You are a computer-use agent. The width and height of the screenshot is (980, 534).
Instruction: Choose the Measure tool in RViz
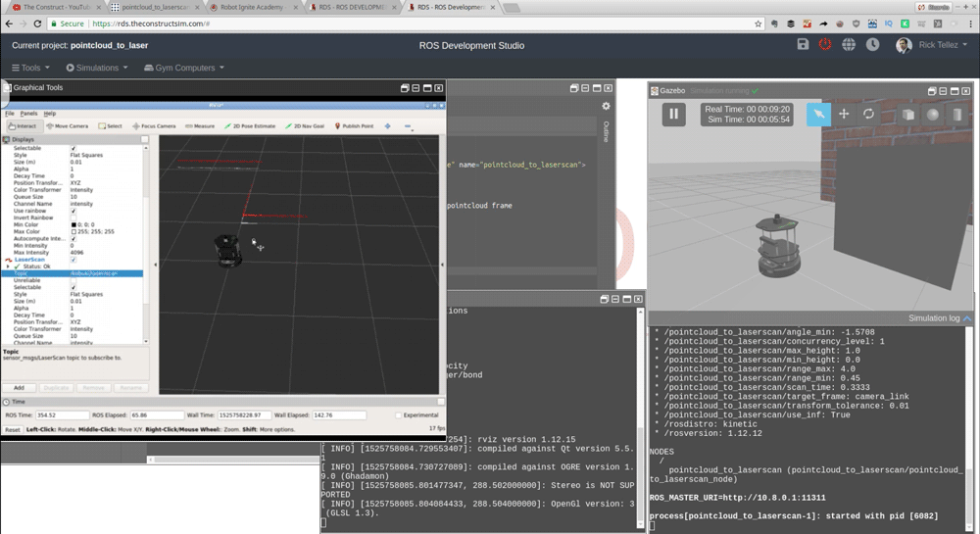coord(200,126)
